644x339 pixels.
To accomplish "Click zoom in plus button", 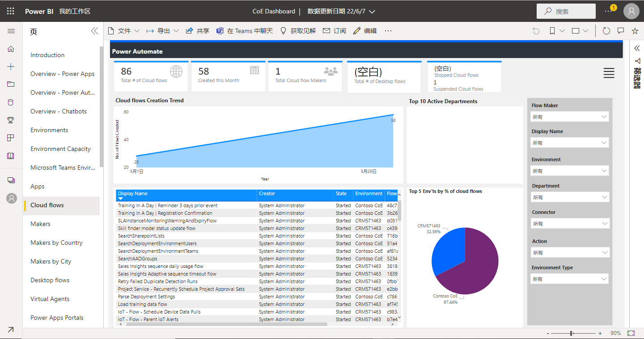I will [x=600, y=333].
